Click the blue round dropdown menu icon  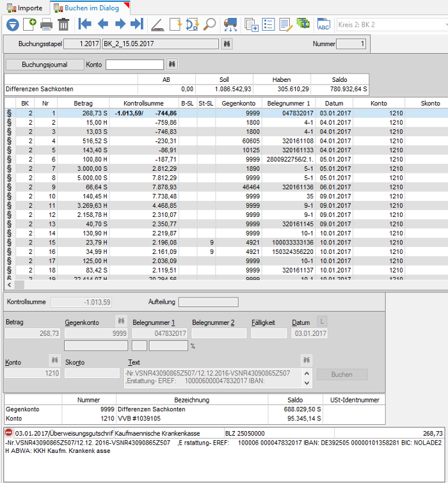tap(13, 25)
